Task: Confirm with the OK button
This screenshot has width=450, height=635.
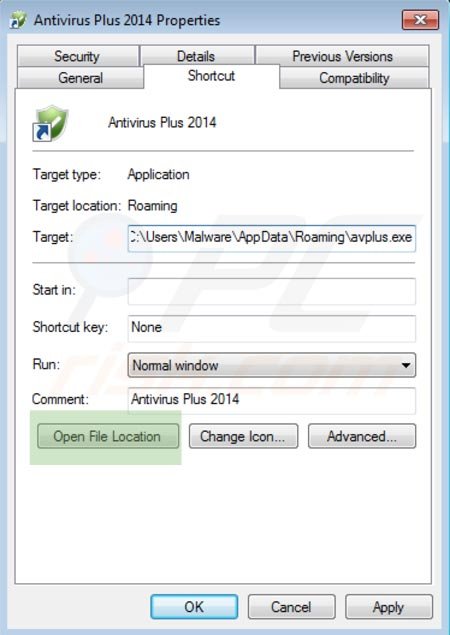Action: point(194,607)
